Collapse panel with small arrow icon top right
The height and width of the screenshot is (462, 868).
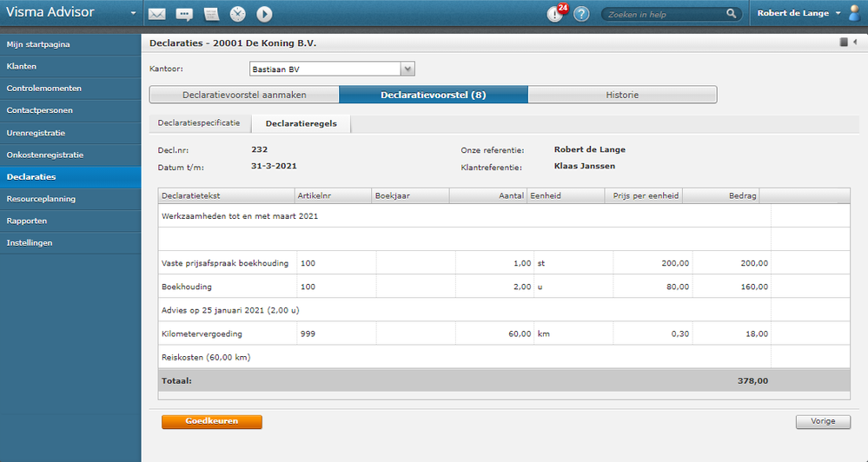(855, 42)
